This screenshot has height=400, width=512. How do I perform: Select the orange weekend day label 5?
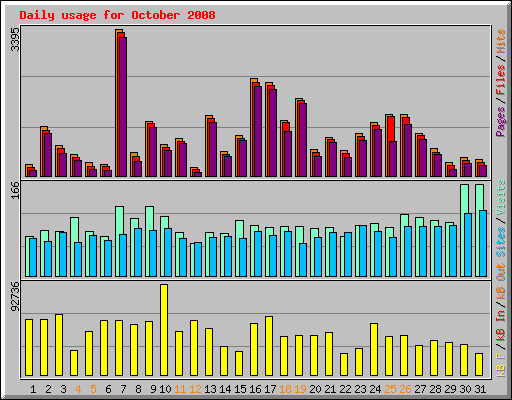click(x=93, y=389)
